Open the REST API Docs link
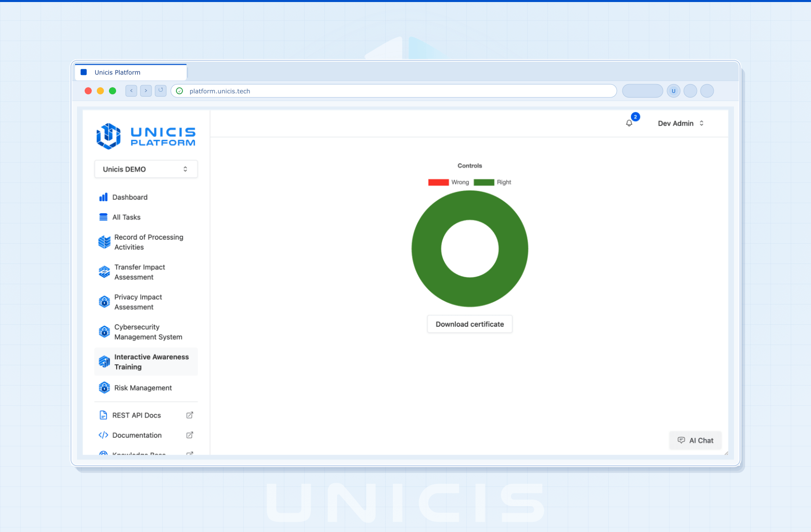The width and height of the screenshot is (811, 532). 146,415
